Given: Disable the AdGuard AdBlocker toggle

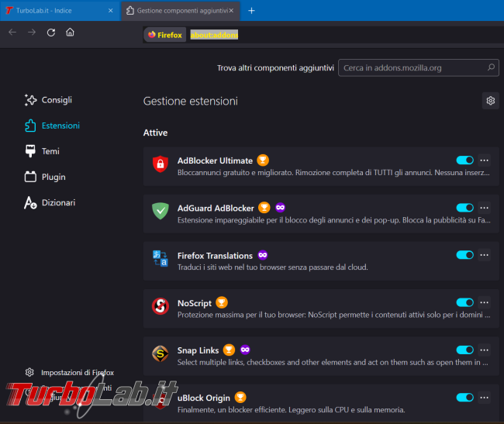Looking at the screenshot, I should tap(464, 208).
